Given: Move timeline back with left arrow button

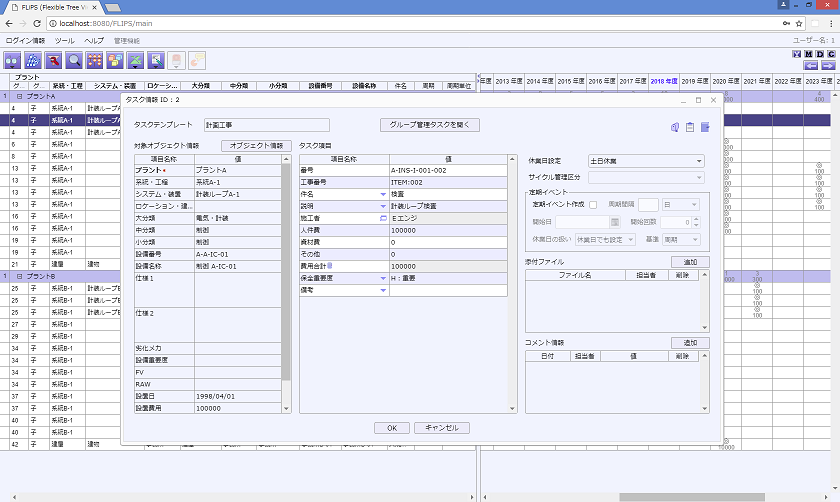Looking at the screenshot, I should (x=811, y=65).
